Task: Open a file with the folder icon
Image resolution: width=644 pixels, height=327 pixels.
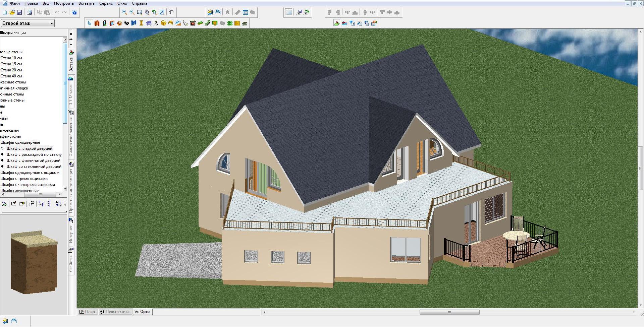Action: [12, 12]
